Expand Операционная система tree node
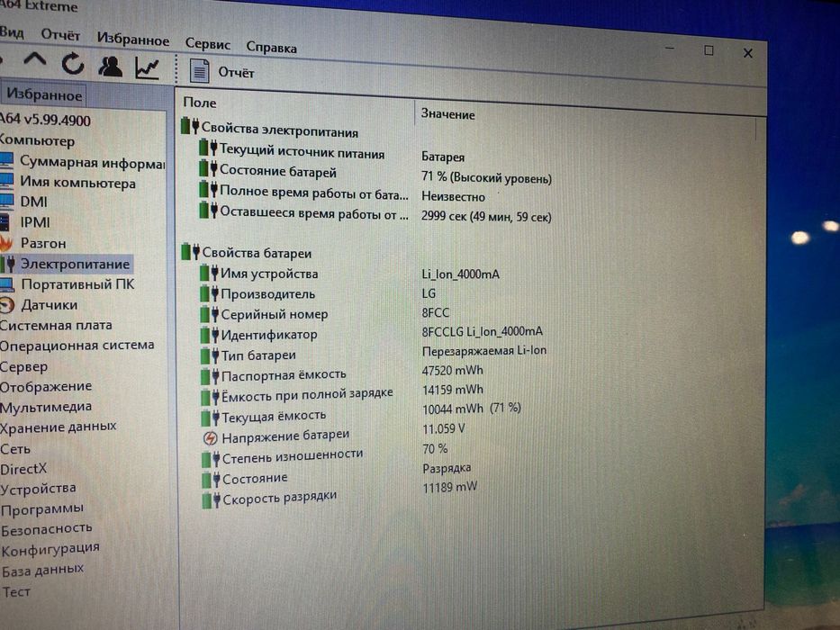Screen dimensions: 840x630 click(77, 346)
